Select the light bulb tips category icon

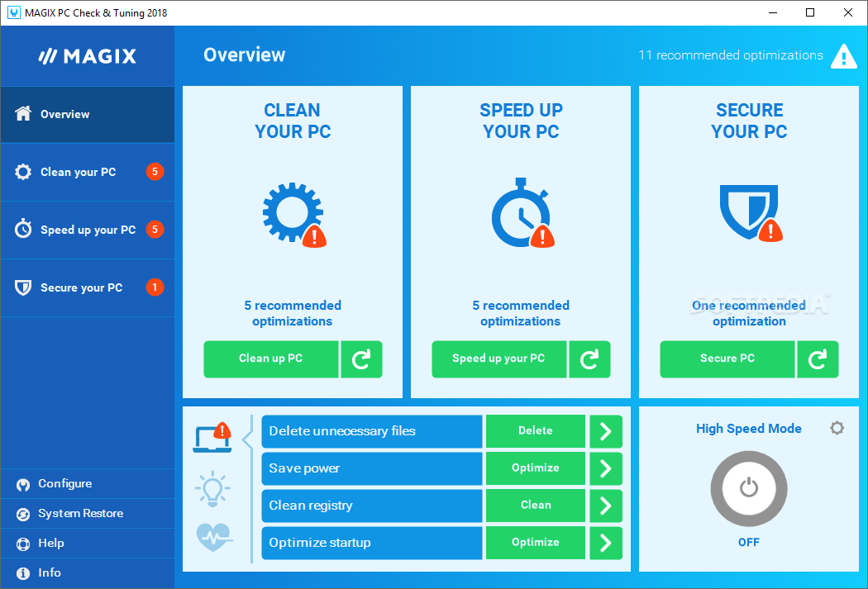212,489
